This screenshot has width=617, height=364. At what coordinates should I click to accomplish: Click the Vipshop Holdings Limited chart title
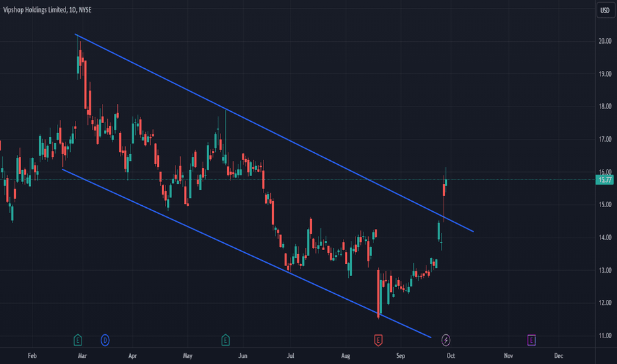47,10
